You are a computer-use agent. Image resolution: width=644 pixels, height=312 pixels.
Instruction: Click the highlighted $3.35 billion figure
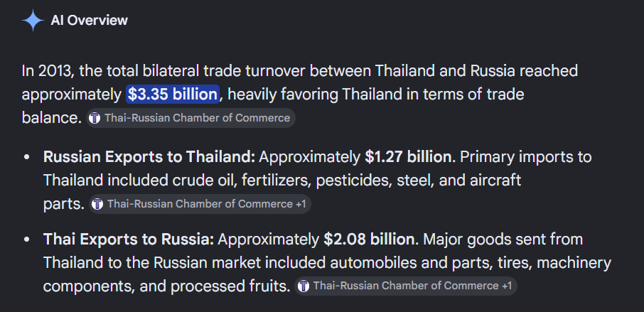[x=173, y=95]
